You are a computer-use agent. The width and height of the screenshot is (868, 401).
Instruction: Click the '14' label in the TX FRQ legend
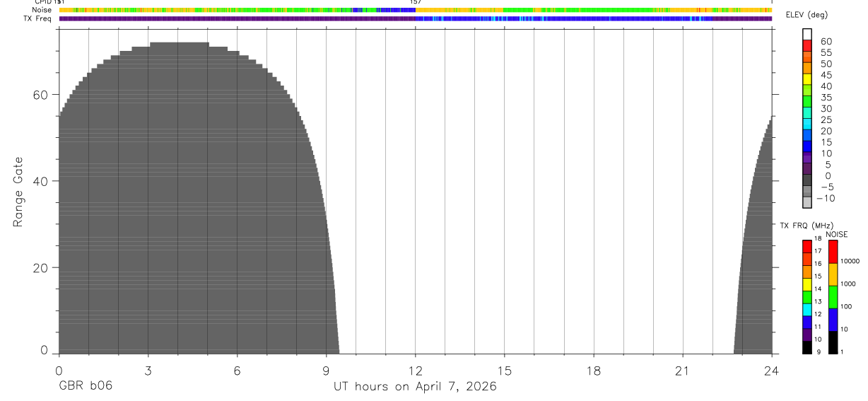point(816,289)
